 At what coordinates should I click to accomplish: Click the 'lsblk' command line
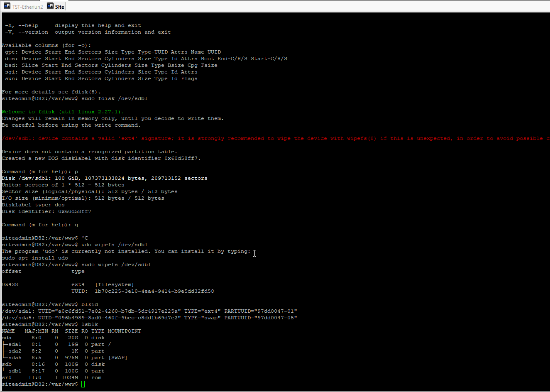(x=50, y=324)
